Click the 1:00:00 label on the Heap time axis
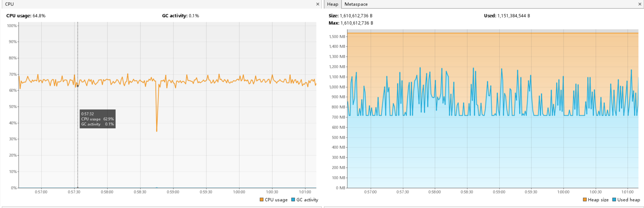This screenshot has width=644, height=208. (563, 192)
